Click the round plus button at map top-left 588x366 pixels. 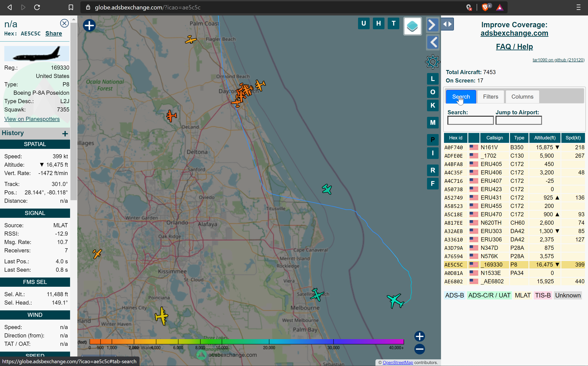89,25
